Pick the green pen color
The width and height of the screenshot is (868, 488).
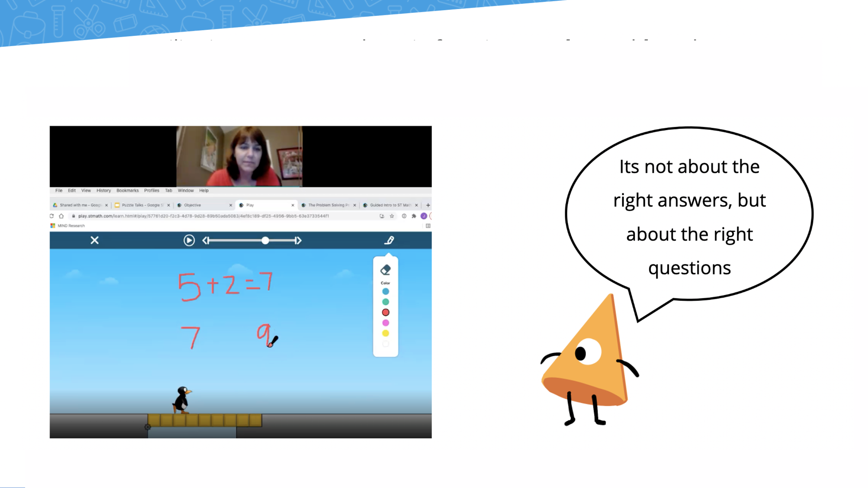[386, 302]
